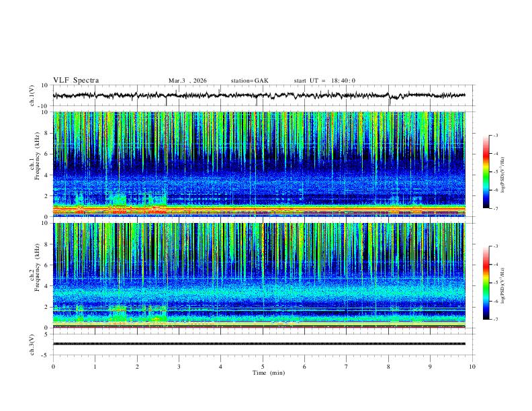This screenshot has height=411, width=532.
Task: Click Time axis tick label "3"
Action: pyautogui.click(x=179, y=367)
